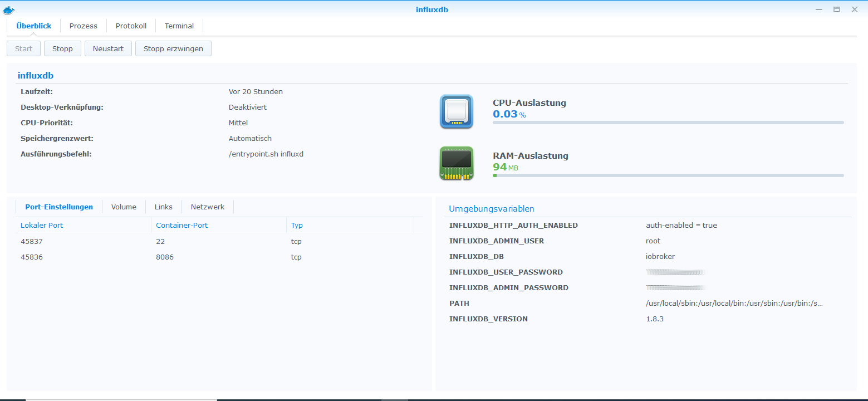This screenshot has height=401, width=868.
Task: Click the CPU-Priorität value 'Mittel'
Action: [x=238, y=123]
